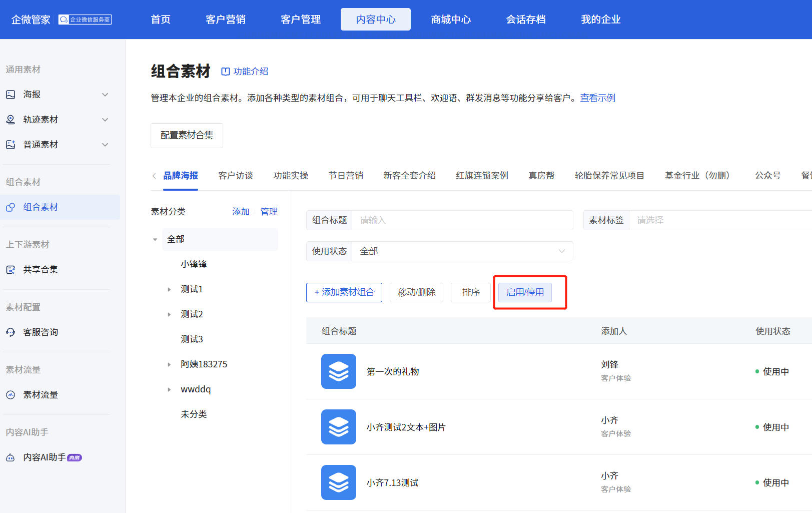Click the 添加素材组合 button

344,292
